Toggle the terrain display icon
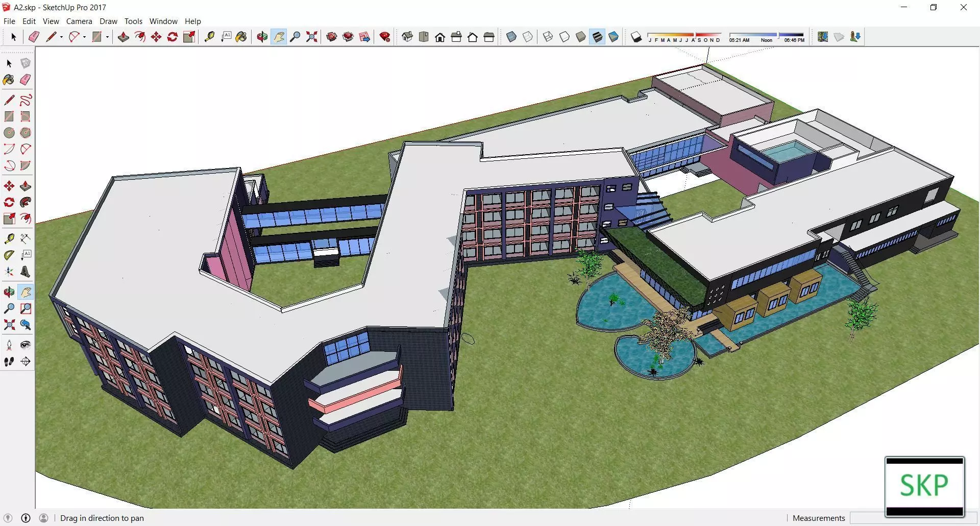 point(839,37)
